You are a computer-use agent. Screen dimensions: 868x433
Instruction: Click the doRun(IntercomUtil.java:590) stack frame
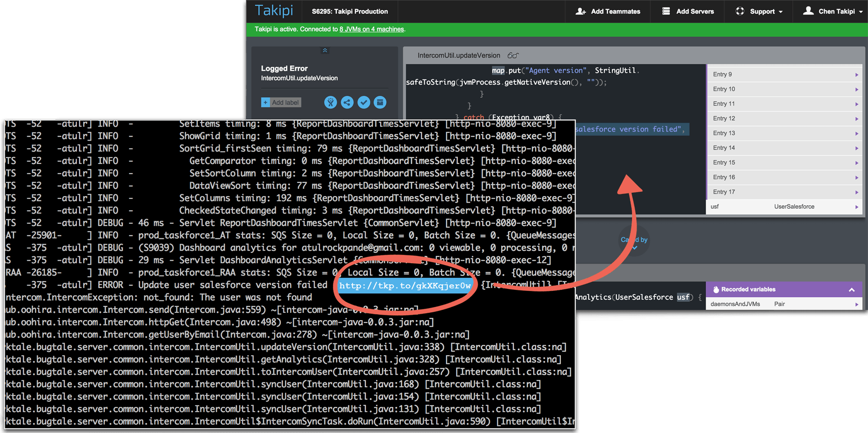tap(290, 421)
